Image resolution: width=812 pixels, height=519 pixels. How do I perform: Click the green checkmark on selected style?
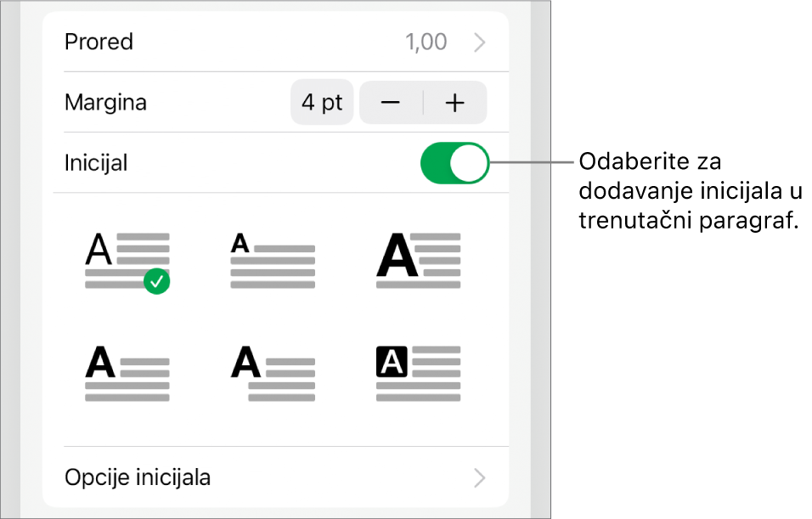[x=157, y=281]
